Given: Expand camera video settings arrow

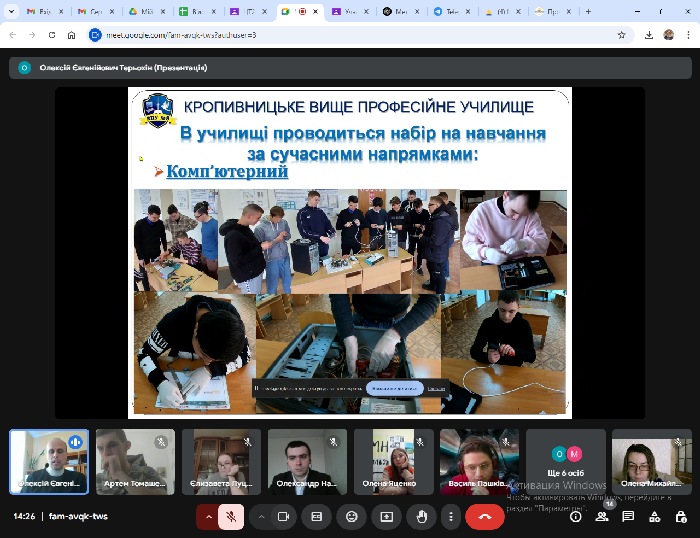Looking at the screenshot, I should 261,517.
